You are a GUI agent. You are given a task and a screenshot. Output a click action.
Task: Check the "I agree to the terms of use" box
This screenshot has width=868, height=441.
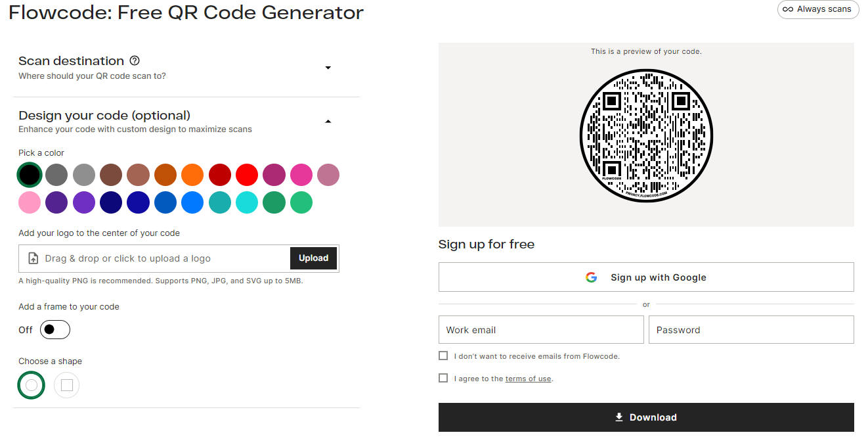[x=443, y=377]
